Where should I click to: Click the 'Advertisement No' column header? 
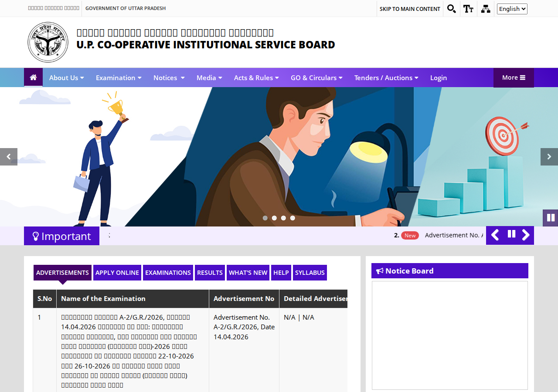point(244,299)
